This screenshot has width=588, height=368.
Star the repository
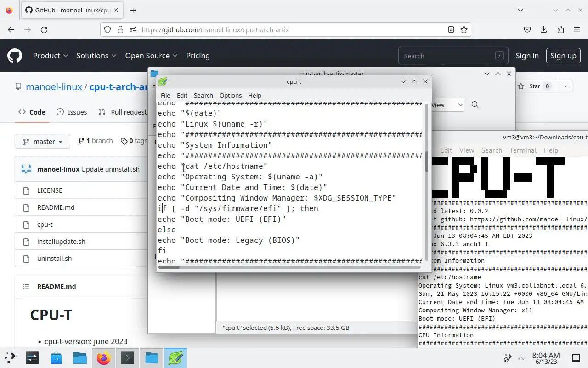coord(534,86)
